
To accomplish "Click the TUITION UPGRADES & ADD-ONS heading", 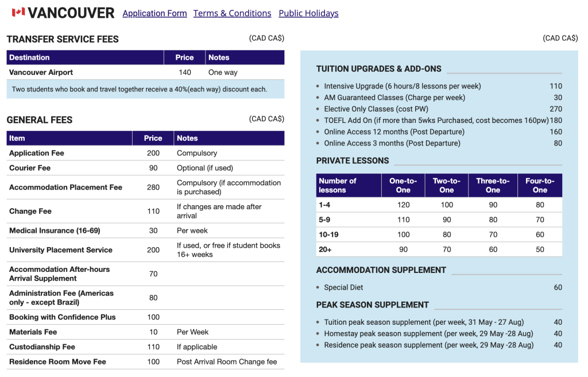I will [379, 69].
